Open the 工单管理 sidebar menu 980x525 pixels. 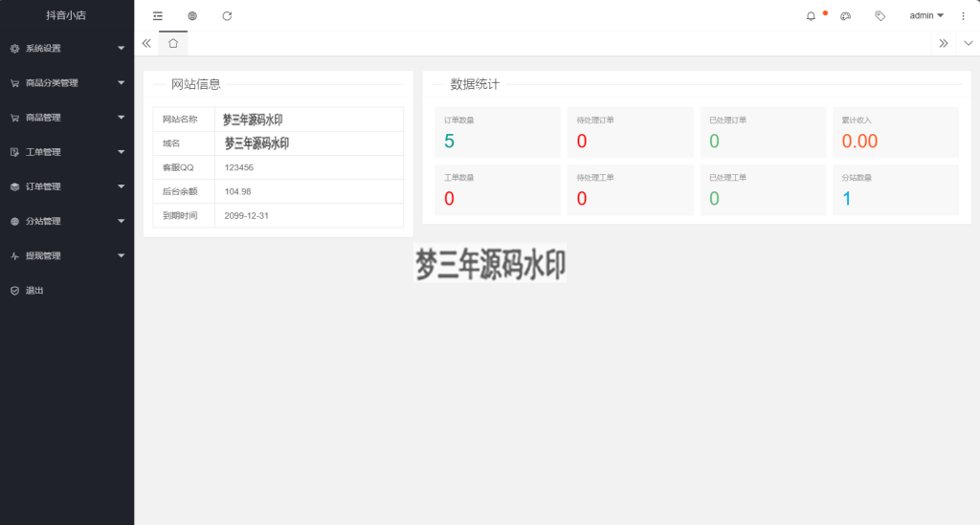[x=67, y=152]
